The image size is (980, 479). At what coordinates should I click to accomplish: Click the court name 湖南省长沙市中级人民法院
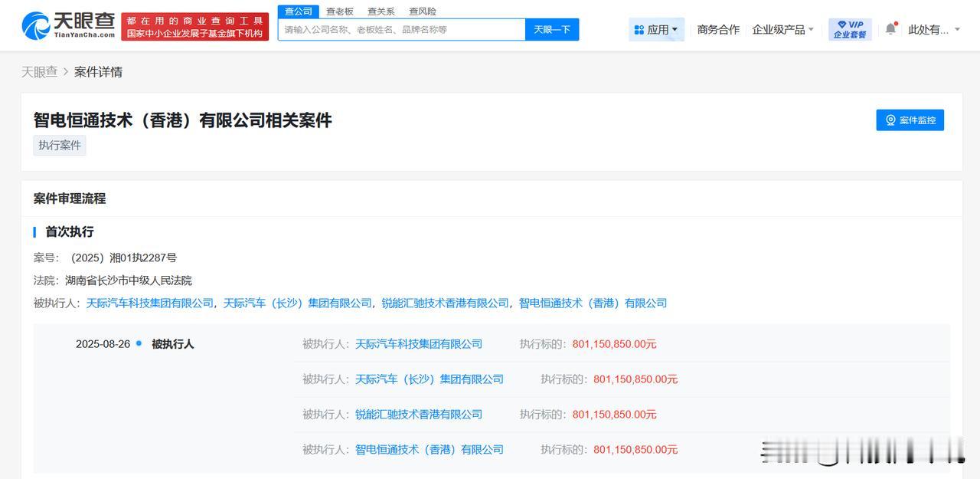point(129,281)
